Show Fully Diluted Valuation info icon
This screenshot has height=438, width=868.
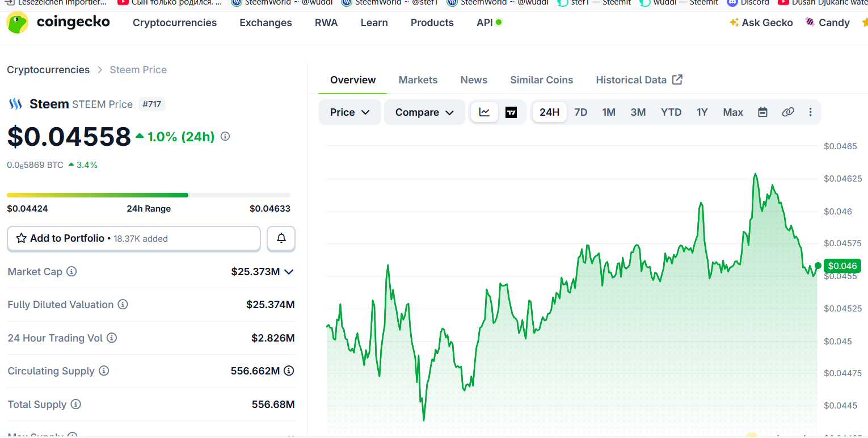click(x=123, y=305)
